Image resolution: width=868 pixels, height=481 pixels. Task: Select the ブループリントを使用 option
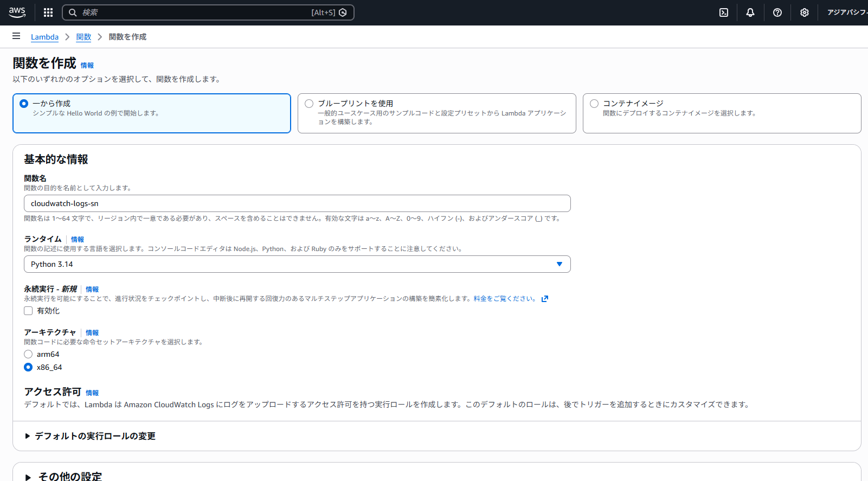click(309, 104)
